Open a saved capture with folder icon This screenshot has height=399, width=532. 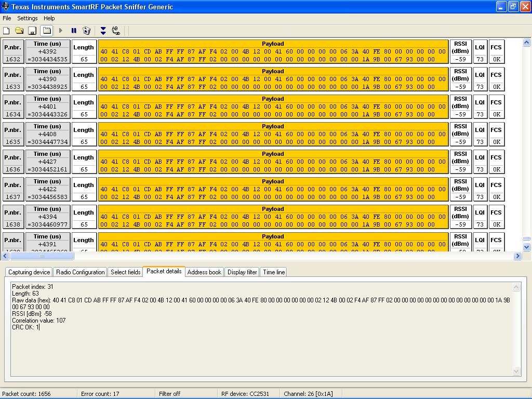coord(19,31)
